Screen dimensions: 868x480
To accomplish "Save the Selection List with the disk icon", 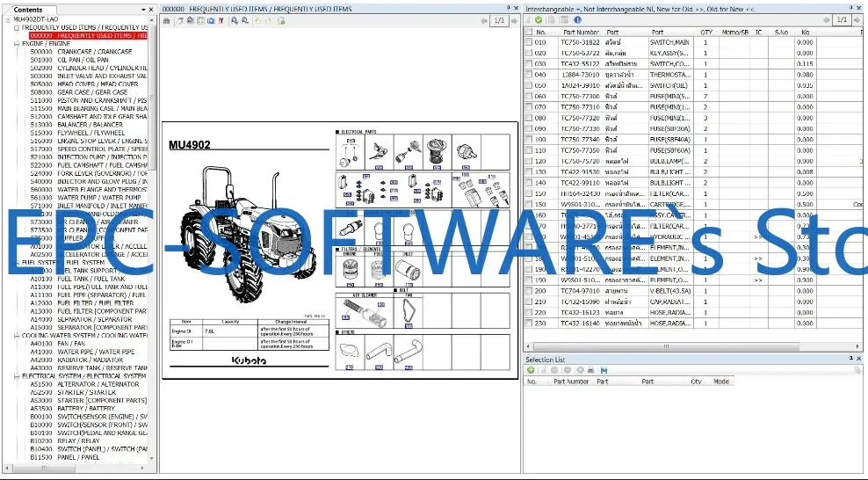I will click(x=604, y=370).
